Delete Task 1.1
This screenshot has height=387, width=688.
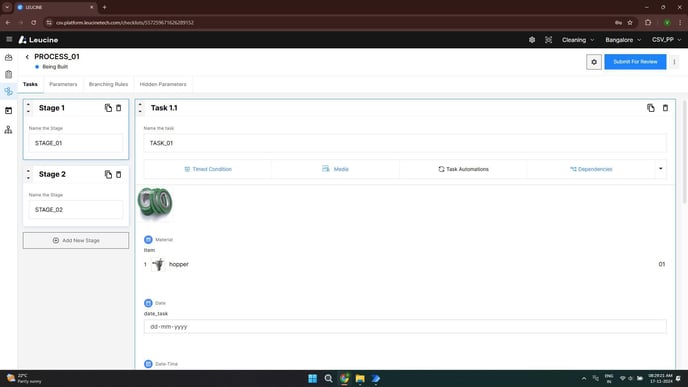tap(665, 108)
